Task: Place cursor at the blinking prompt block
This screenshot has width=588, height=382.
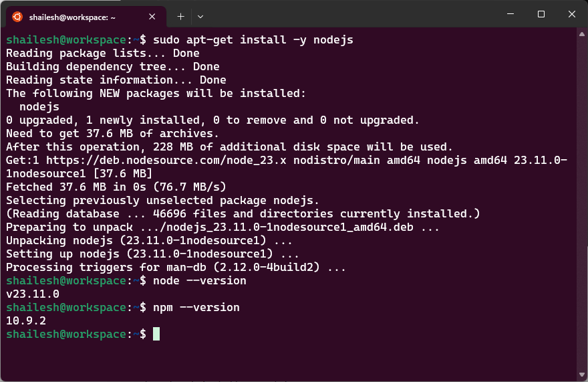Action: [156, 334]
